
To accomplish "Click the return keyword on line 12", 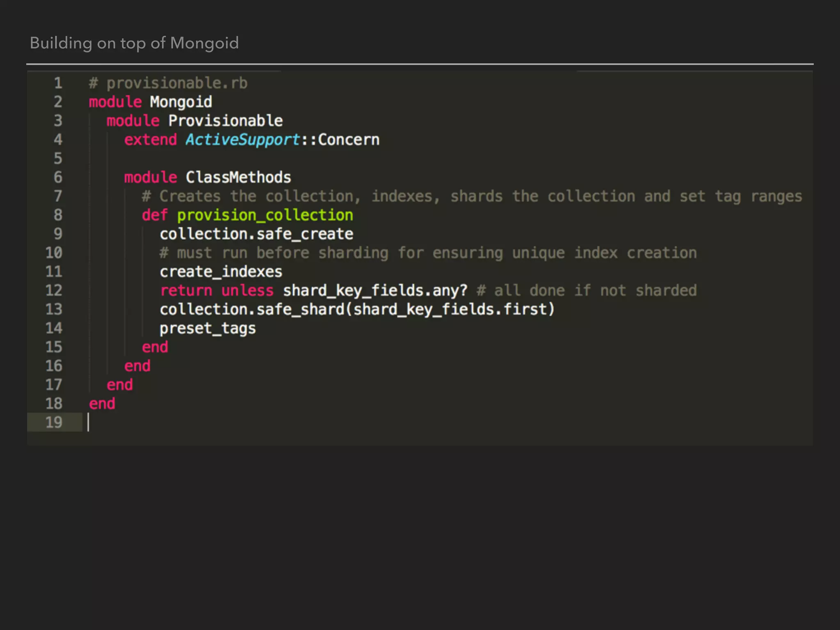I will tap(186, 290).
